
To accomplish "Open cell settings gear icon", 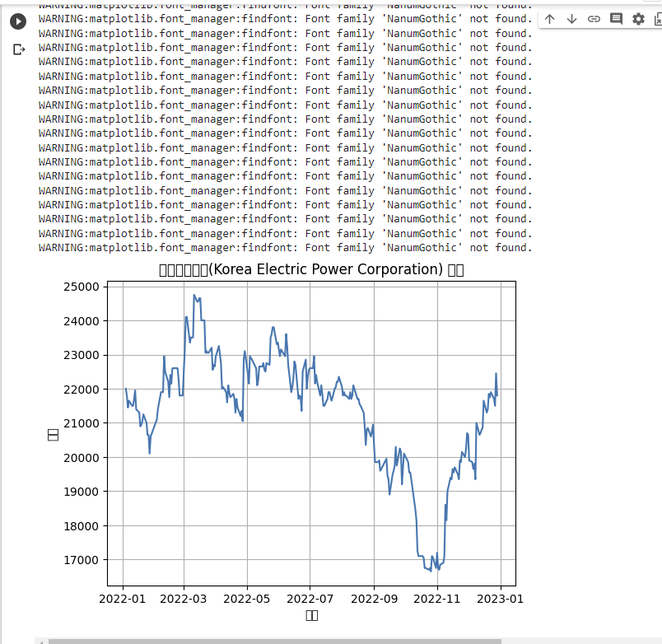I will [x=638, y=19].
